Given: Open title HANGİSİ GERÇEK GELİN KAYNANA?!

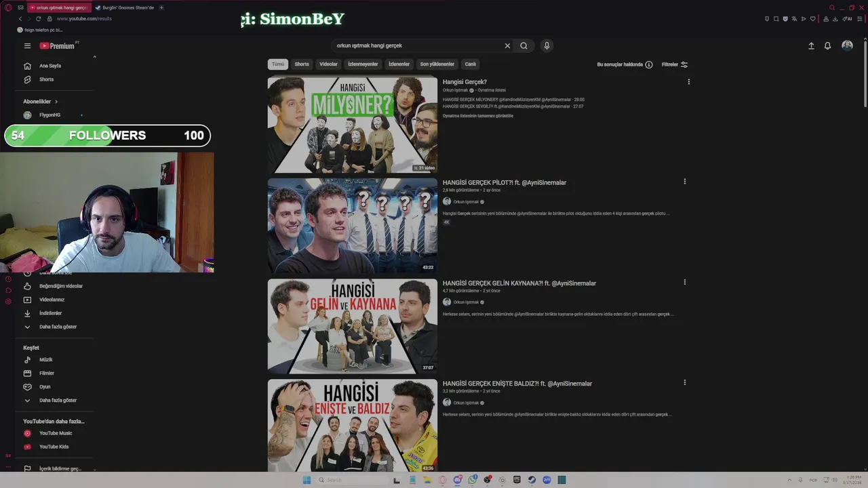Looking at the screenshot, I should coord(519,283).
